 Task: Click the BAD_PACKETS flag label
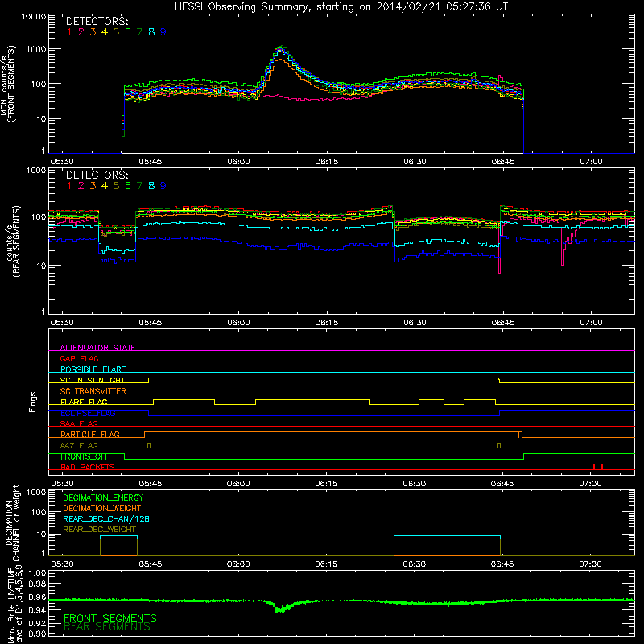point(88,467)
